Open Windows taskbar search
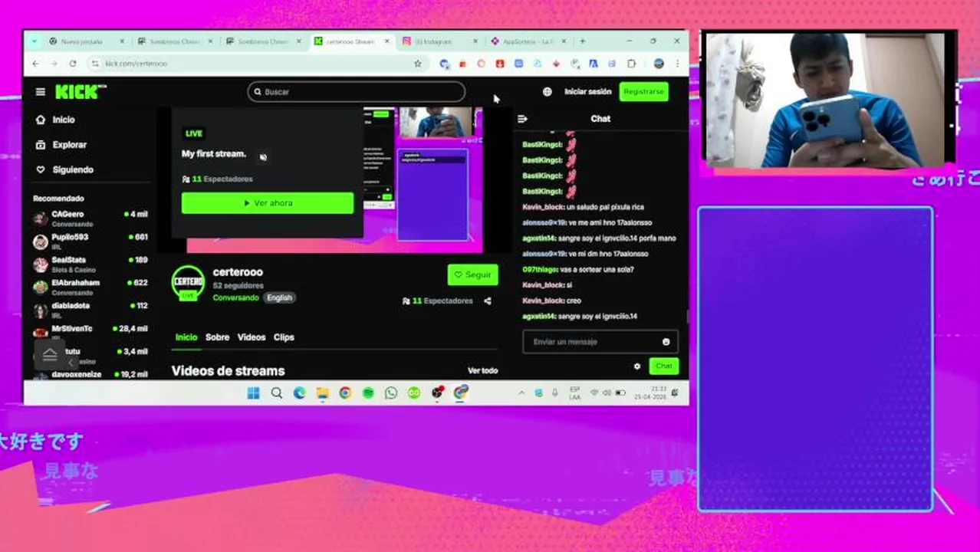 277,393
